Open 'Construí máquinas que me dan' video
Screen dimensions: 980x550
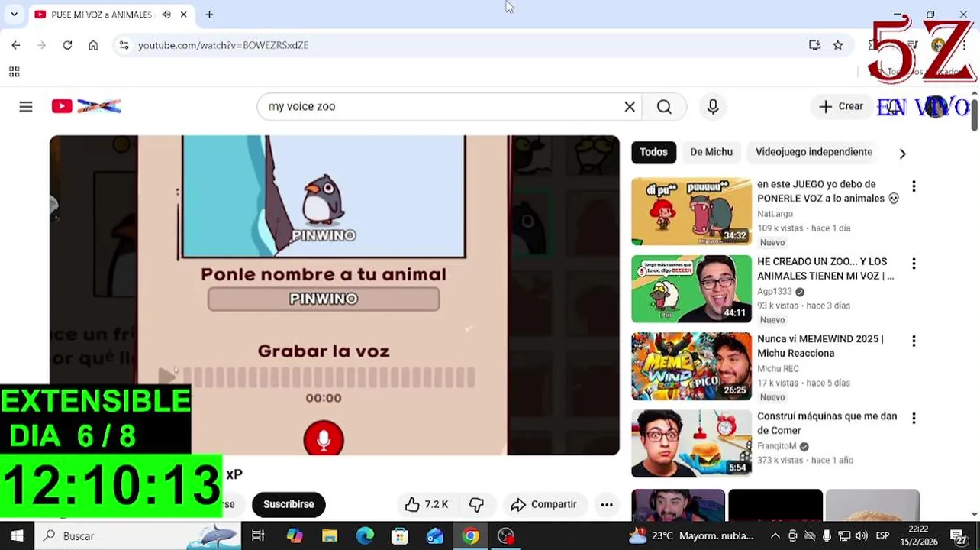click(x=827, y=423)
